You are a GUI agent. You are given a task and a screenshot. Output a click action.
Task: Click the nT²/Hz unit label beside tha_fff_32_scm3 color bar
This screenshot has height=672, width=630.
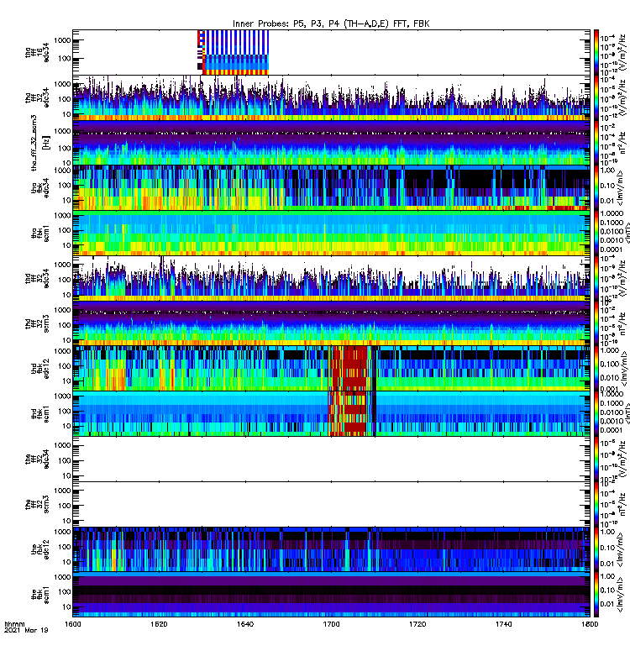[x=623, y=143]
